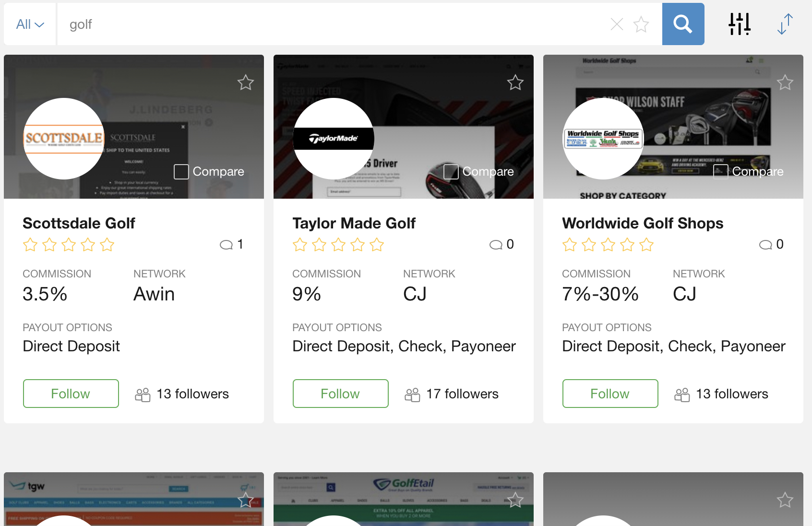This screenshot has height=526, width=812.
Task: Open the sort order arrows icon
Action: point(785,24)
